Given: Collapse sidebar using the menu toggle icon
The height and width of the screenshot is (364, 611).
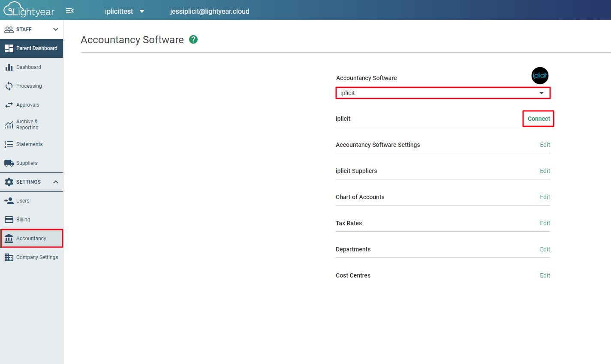Looking at the screenshot, I should click(70, 11).
